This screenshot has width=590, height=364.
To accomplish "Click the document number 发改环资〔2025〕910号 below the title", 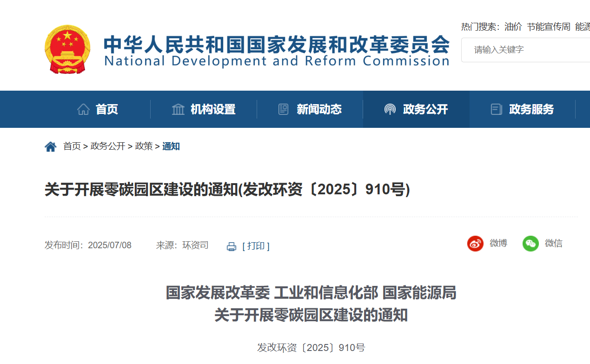I will tap(311, 348).
